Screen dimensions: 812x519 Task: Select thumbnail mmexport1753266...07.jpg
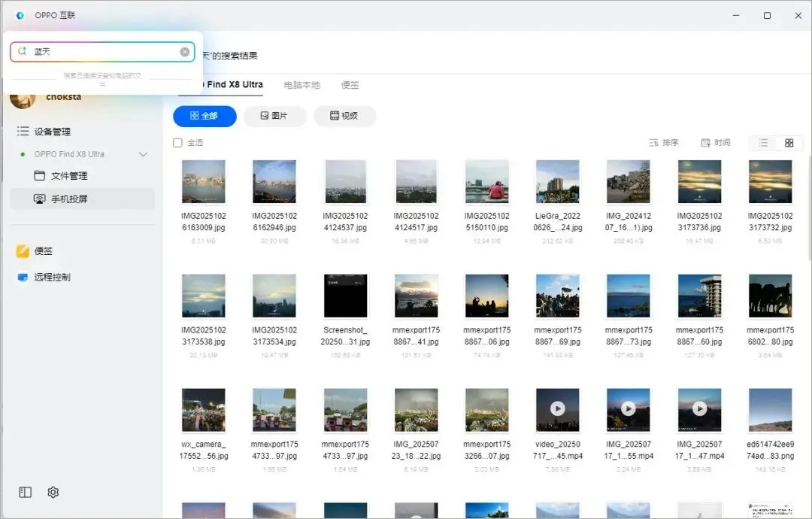(x=486, y=410)
